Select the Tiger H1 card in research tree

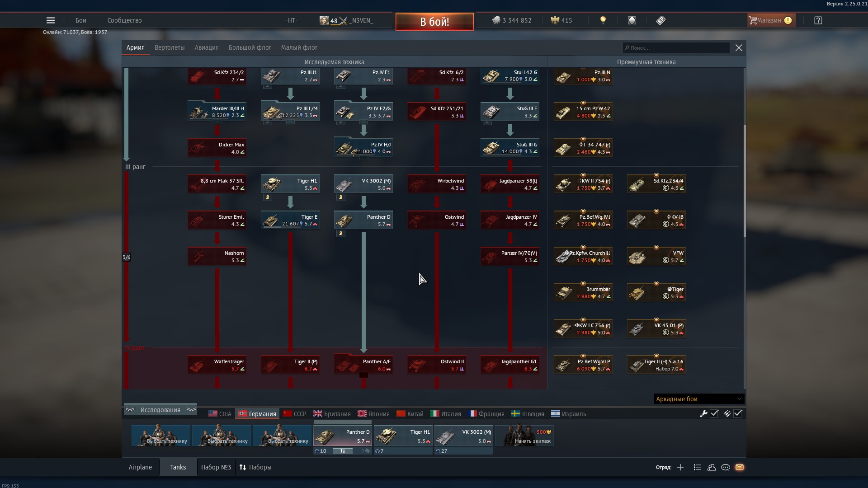[x=290, y=184]
